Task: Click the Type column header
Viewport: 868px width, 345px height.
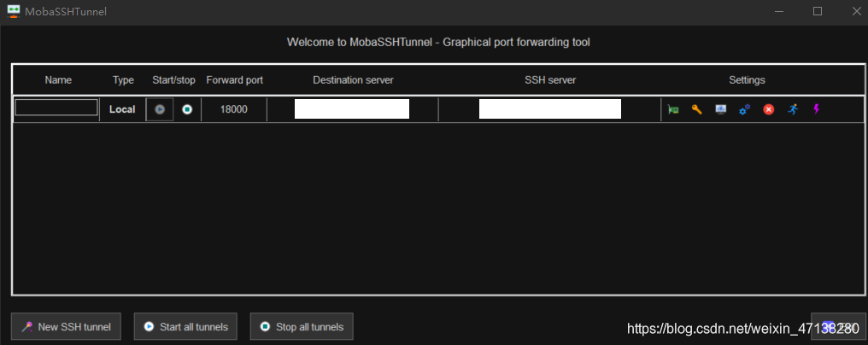Action: coord(123,79)
